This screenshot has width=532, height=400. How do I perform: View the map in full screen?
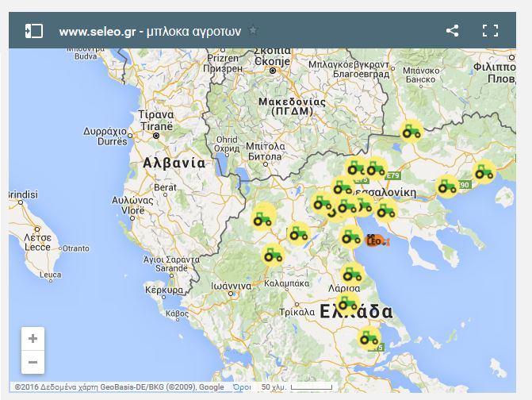[490, 31]
